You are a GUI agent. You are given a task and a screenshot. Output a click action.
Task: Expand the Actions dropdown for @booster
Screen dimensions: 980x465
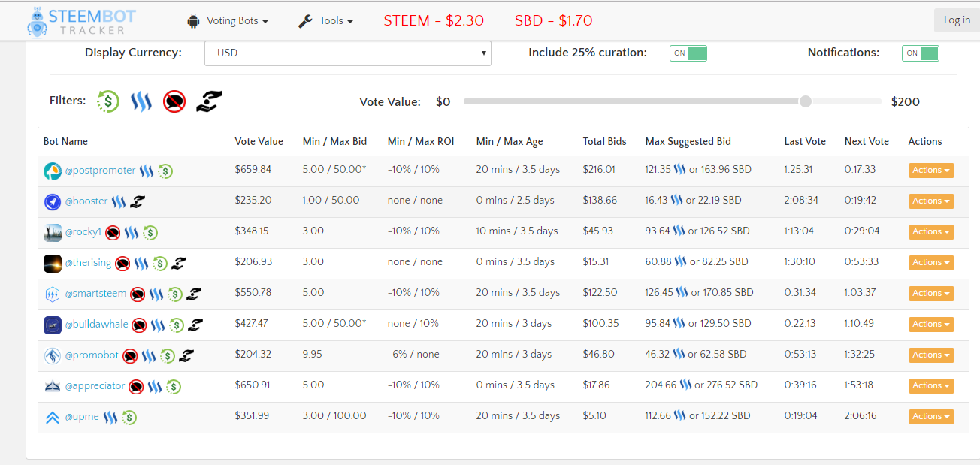(x=931, y=201)
